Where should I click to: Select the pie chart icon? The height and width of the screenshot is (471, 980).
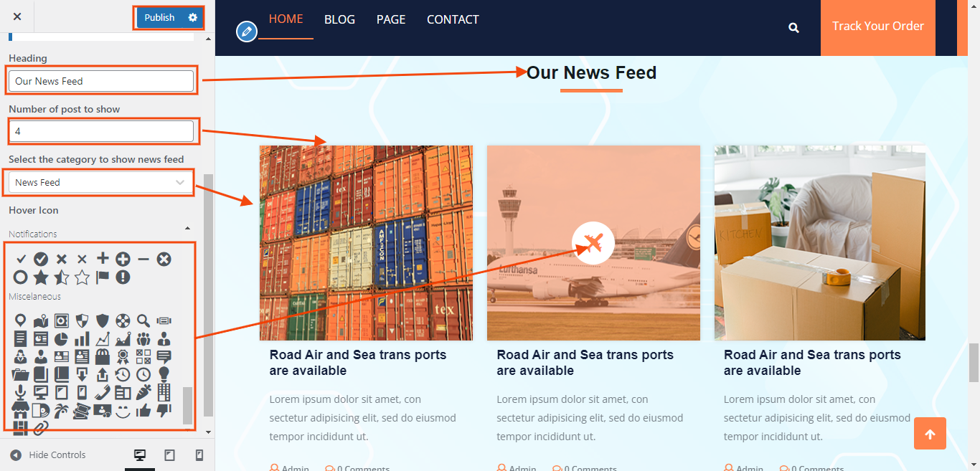[x=62, y=338]
